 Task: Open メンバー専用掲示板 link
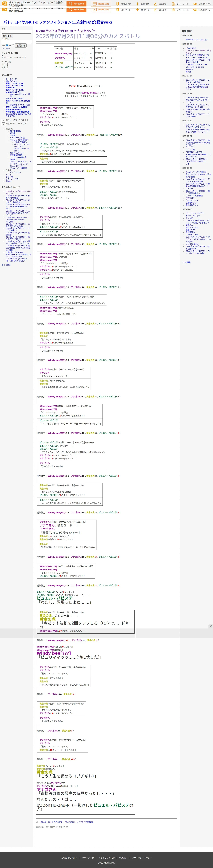click(x=18, y=157)
